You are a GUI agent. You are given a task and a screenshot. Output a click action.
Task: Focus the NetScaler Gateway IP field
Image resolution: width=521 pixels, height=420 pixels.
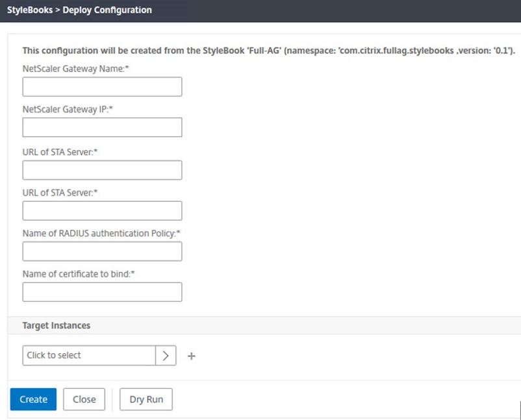click(x=102, y=128)
